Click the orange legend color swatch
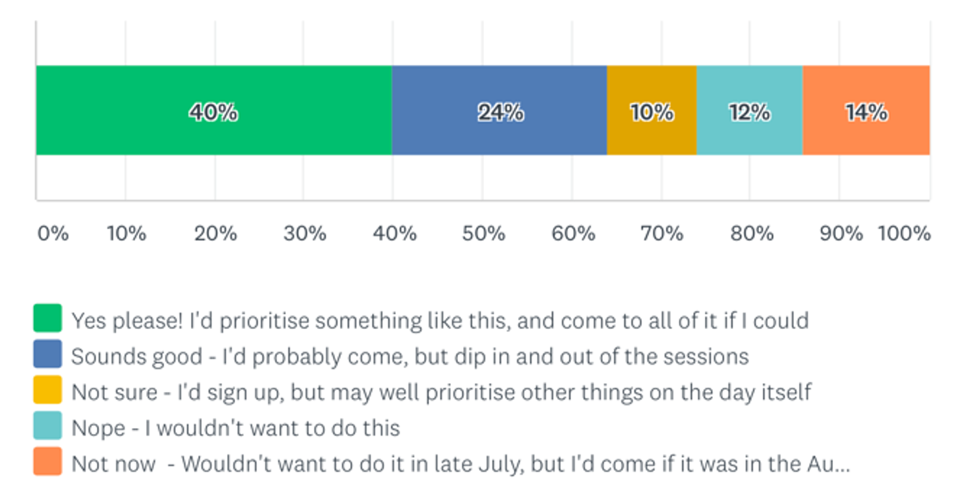The width and height of the screenshot is (980, 502). coord(48,461)
